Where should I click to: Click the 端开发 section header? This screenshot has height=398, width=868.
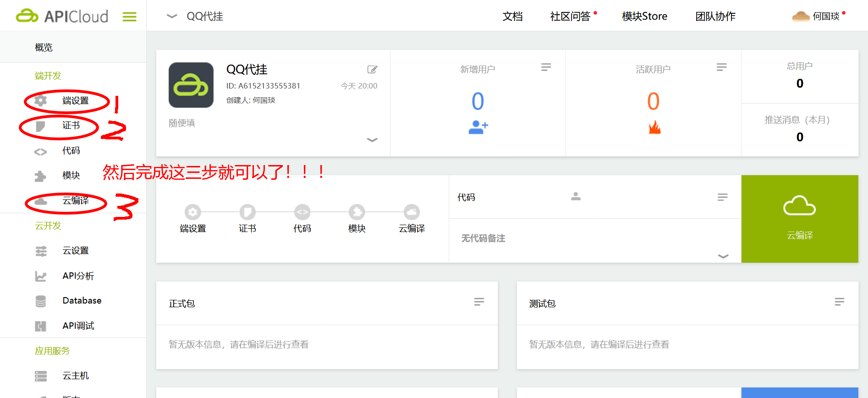point(48,76)
